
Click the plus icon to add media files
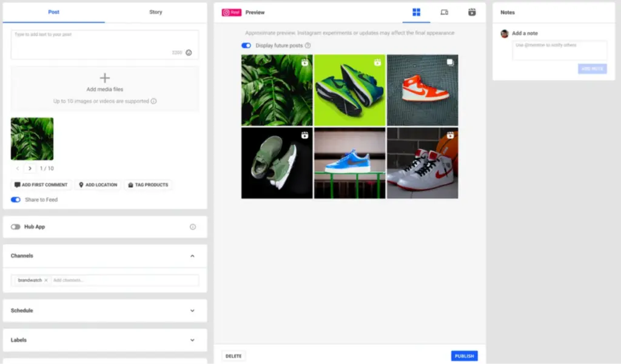pos(105,78)
